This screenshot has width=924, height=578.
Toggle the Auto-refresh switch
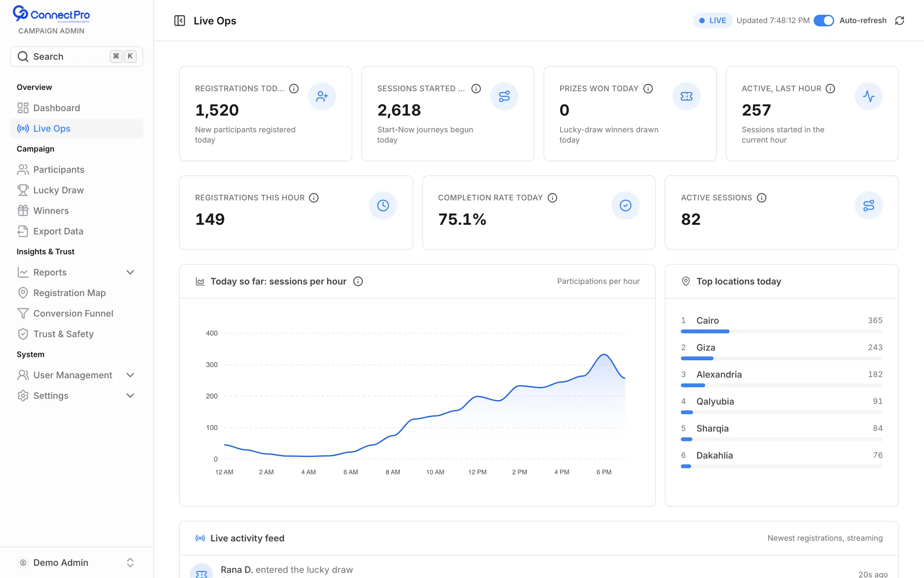tap(824, 20)
